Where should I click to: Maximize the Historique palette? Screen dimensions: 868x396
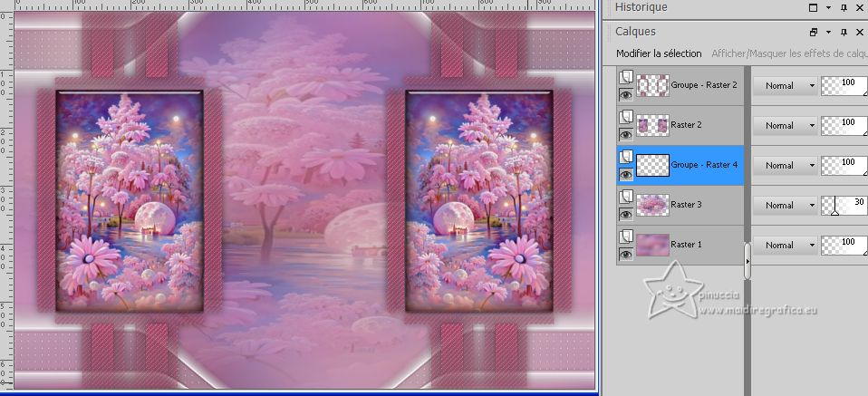(x=814, y=8)
